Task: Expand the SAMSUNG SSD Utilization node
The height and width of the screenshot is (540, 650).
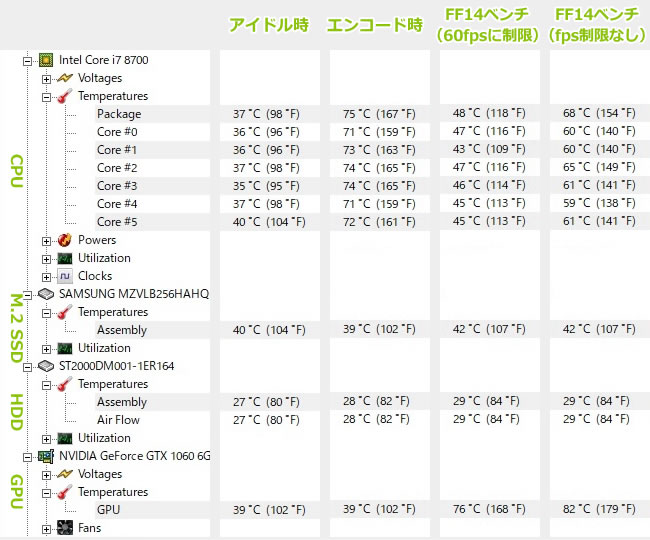Action: click(x=46, y=349)
